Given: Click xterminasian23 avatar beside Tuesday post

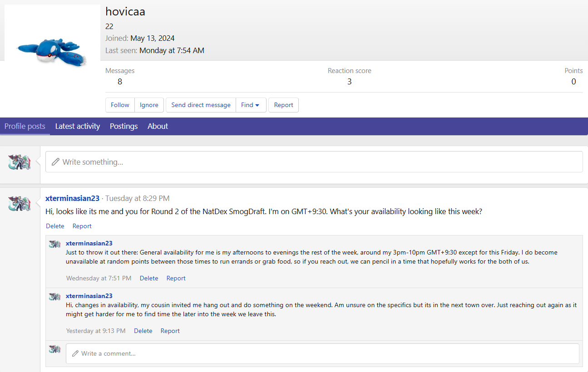Looking at the screenshot, I should [x=20, y=204].
